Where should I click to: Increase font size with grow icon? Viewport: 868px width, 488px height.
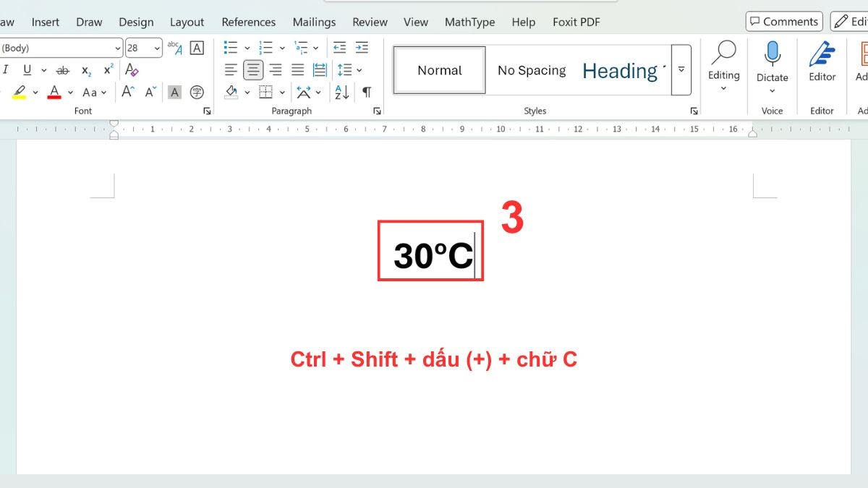tap(128, 93)
